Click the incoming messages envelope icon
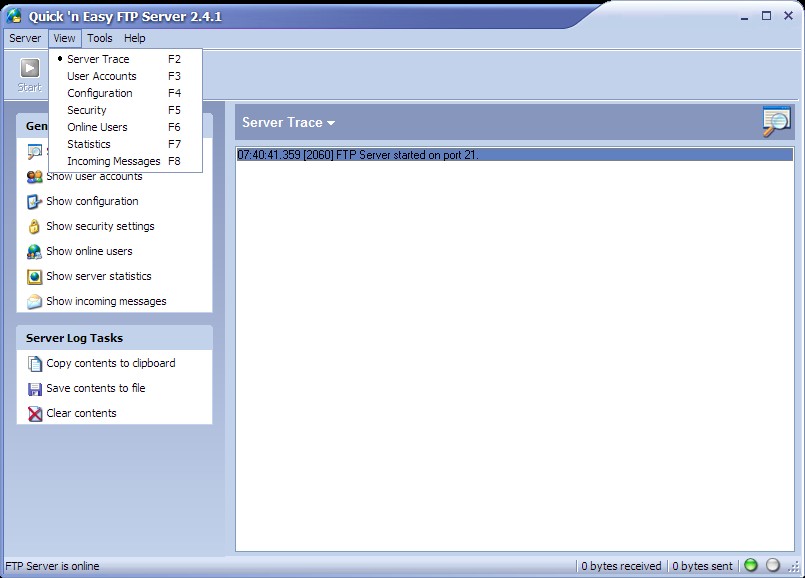 pos(34,301)
